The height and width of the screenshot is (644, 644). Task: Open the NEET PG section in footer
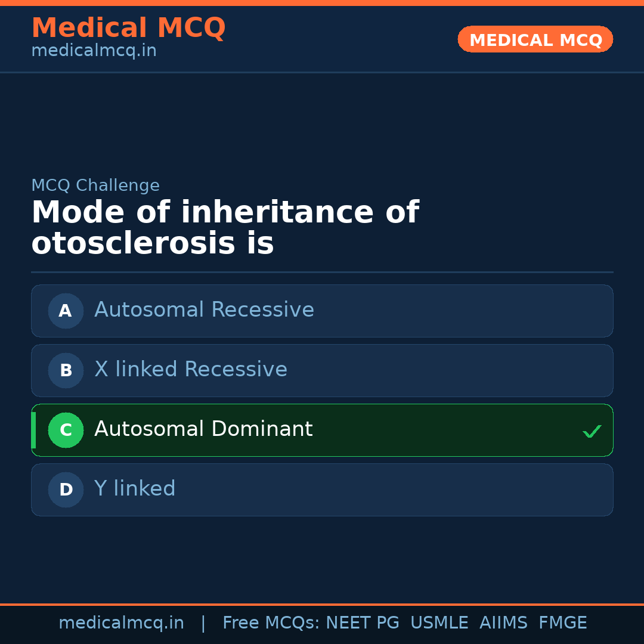coord(362,623)
